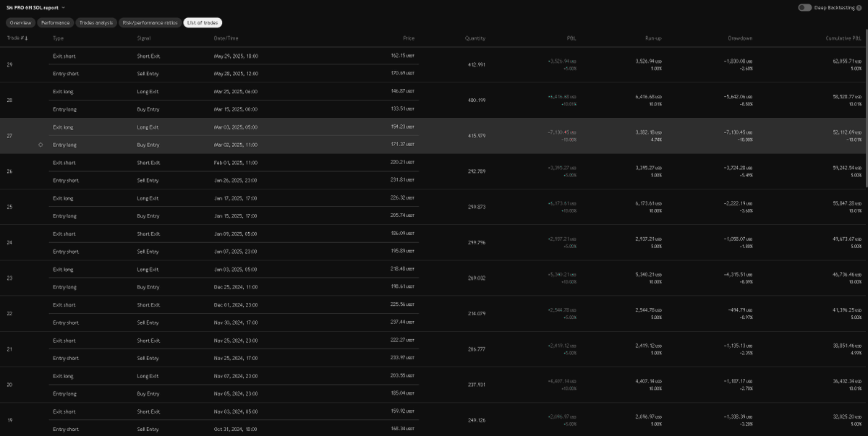Select the List of trades tab
The height and width of the screenshot is (436, 868).
(203, 22)
